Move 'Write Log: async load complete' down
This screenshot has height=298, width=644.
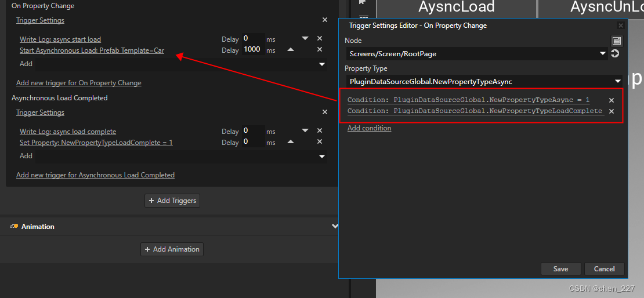305,130
